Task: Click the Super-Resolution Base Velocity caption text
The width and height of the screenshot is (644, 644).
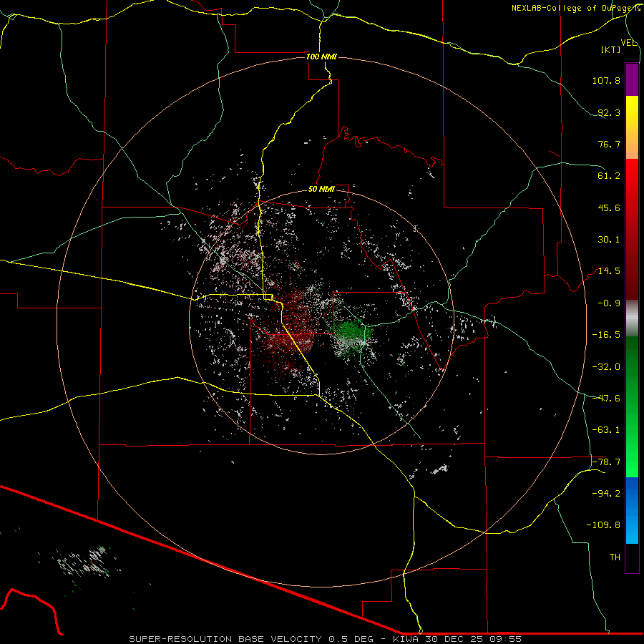Action: (x=325, y=639)
